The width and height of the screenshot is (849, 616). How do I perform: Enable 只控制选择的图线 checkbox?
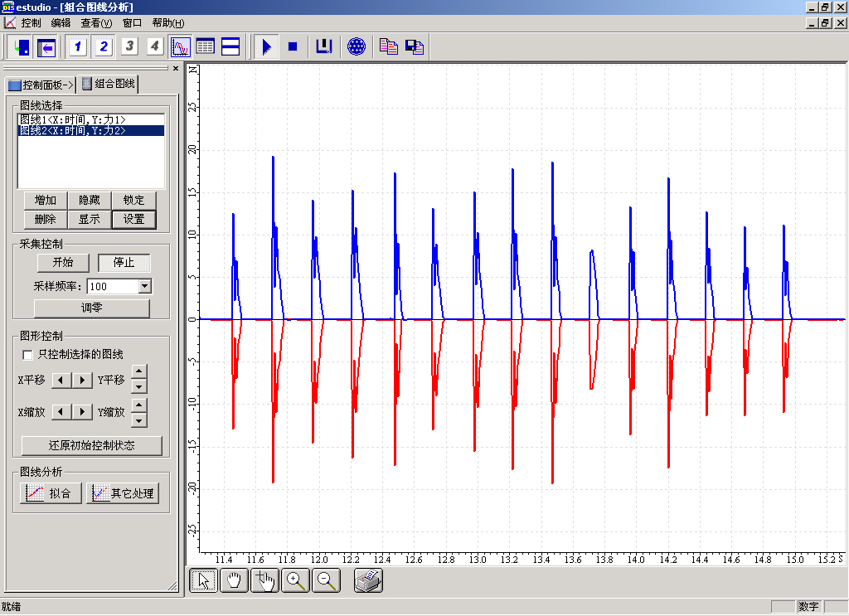click(28, 355)
